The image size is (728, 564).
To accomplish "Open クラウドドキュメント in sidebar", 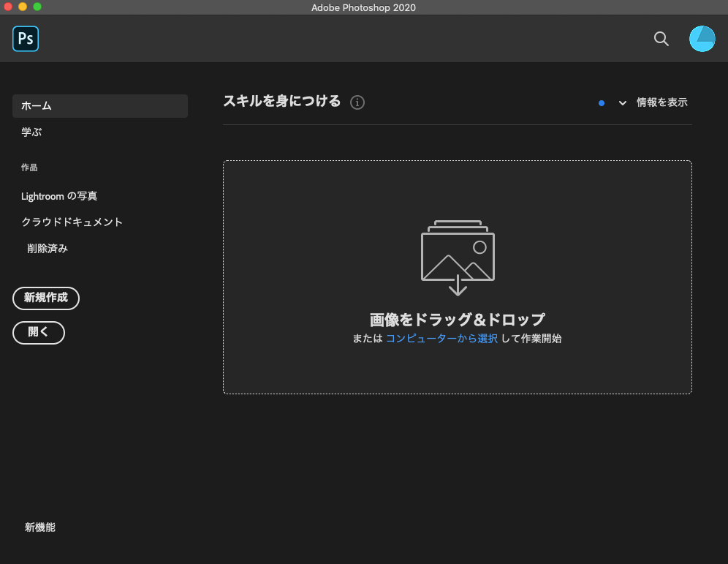I will coord(72,222).
